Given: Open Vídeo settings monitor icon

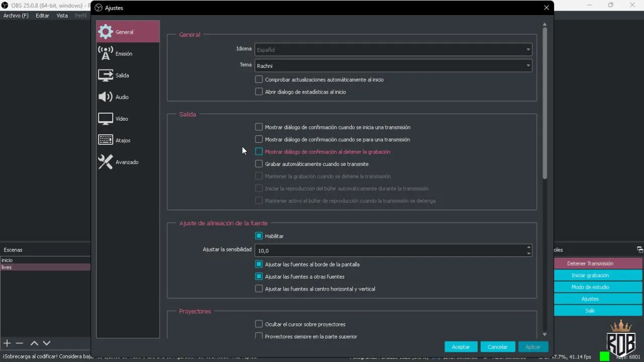Looking at the screenshot, I should click(x=106, y=119).
